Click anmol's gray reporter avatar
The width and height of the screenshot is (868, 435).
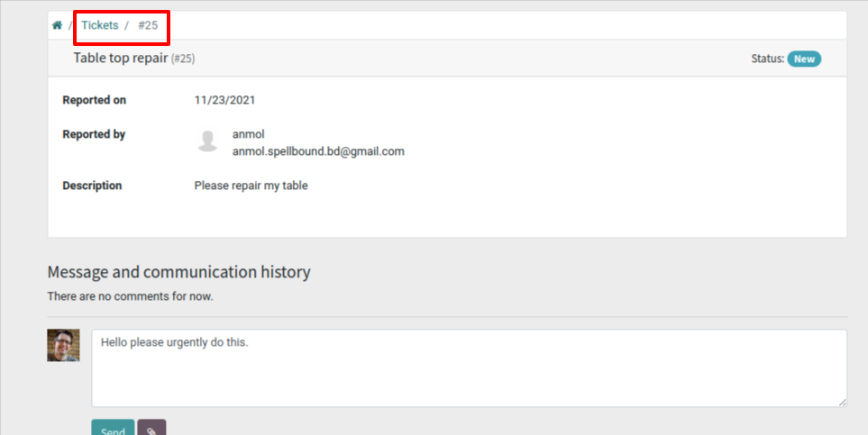click(208, 140)
